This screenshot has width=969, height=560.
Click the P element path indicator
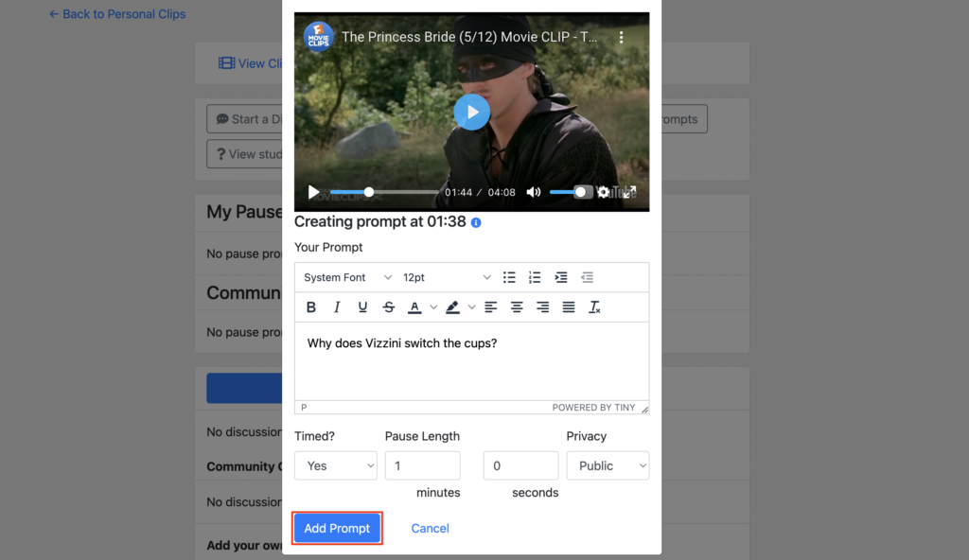[x=304, y=408]
